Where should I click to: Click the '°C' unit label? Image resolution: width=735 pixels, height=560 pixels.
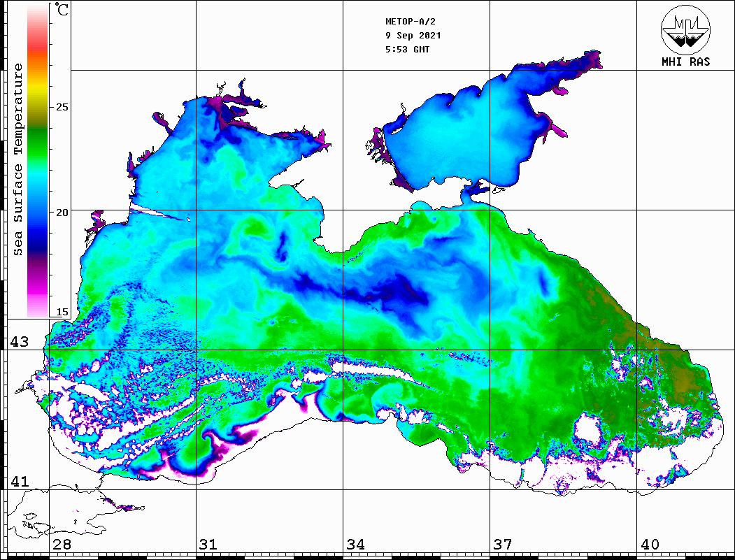coord(61,9)
